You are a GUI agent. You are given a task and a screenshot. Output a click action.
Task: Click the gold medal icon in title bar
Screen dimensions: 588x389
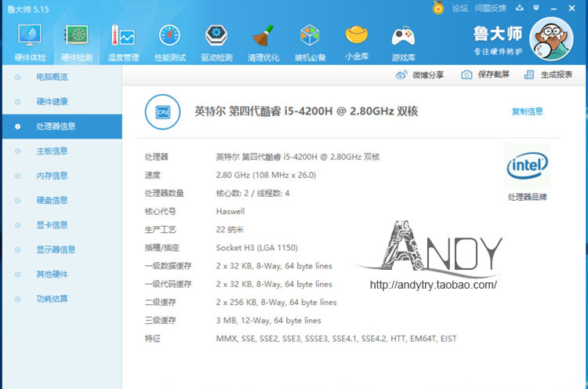pos(438,8)
